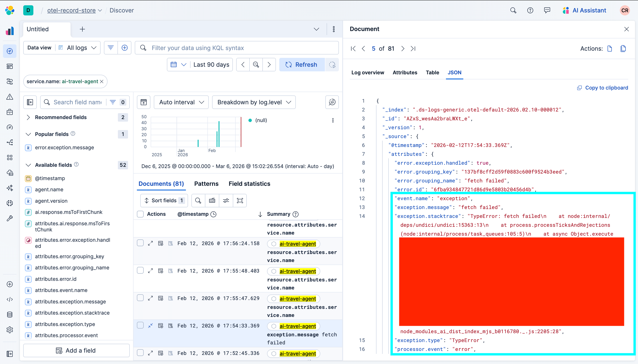
Task: Open the Kibana help icon
Action: click(x=530, y=10)
